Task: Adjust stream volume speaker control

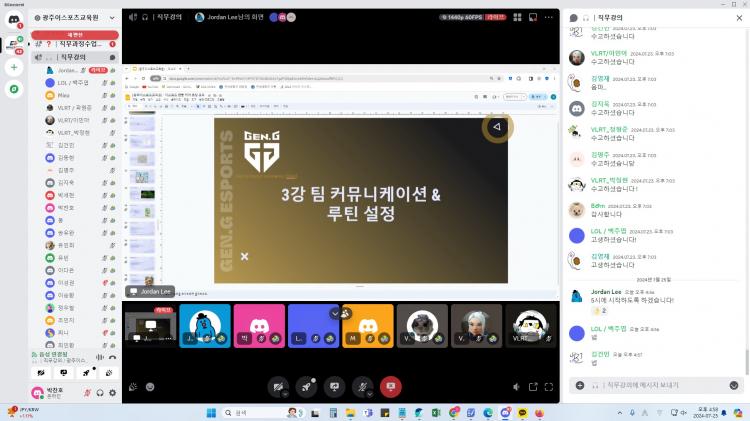Action: click(516, 387)
